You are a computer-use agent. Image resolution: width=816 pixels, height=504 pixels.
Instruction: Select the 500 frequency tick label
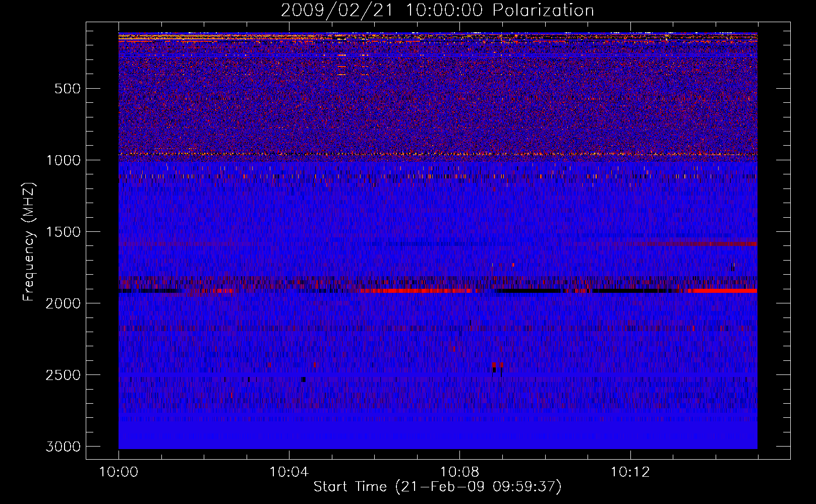pos(68,89)
